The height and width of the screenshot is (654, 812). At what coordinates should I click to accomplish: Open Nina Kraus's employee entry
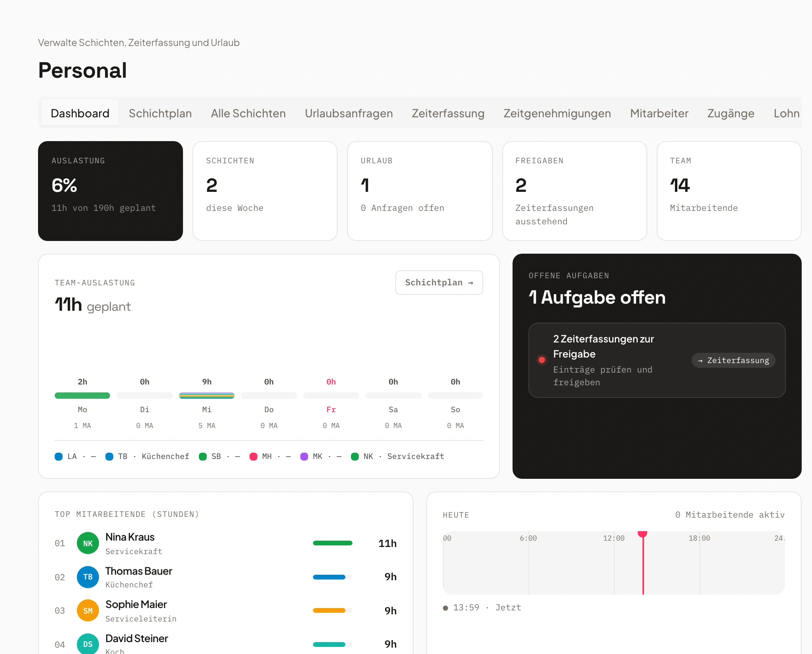tap(226, 543)
